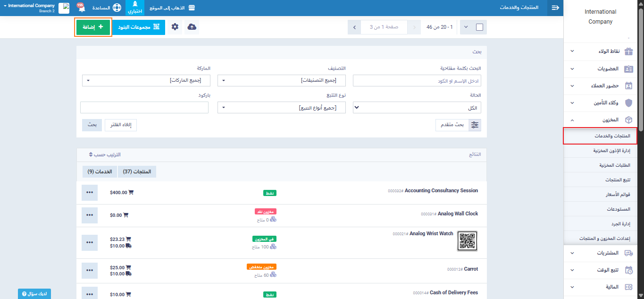The width and height of the screenshot is (644, 299).
Task: Click the باركود input field
Action: click(x=144, y=108)
